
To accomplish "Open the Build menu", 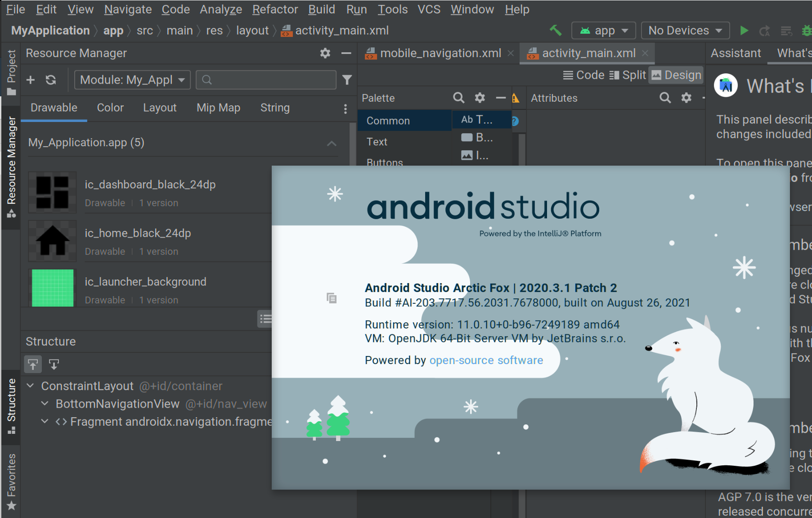I will tap(322, 9).
